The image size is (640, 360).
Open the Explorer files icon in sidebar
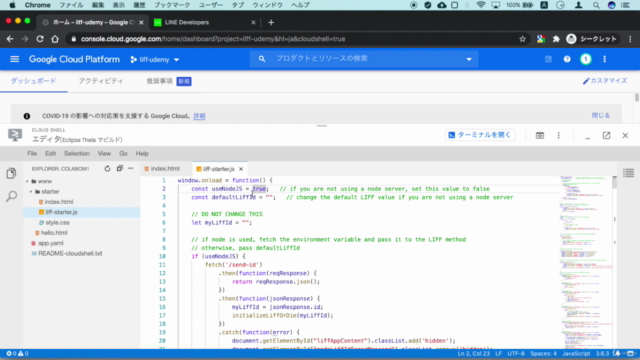coord(11,173)
